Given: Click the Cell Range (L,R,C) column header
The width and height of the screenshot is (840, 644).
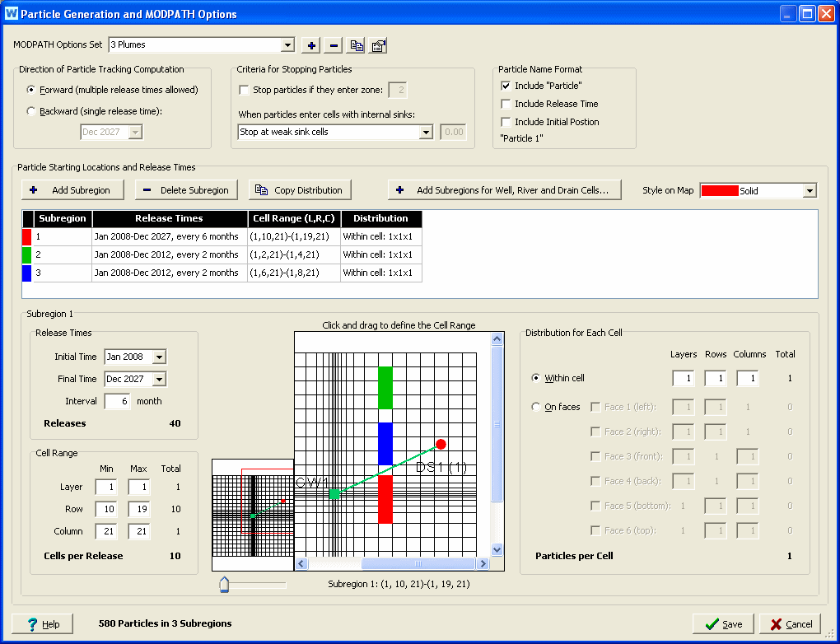Looking at the screenshot, I should [x=293, y=218].
